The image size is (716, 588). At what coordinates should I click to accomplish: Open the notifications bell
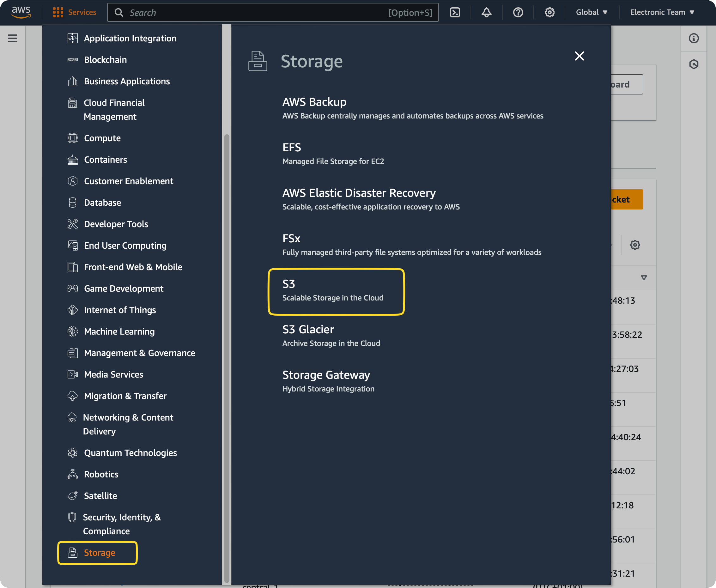coord(486,12)
